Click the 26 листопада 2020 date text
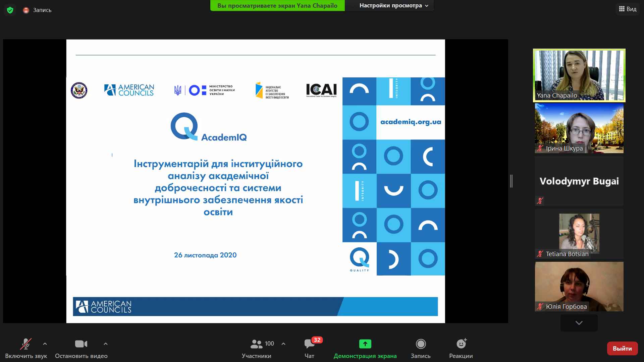The width and height of the screenshot is (644, 362). 205,255
